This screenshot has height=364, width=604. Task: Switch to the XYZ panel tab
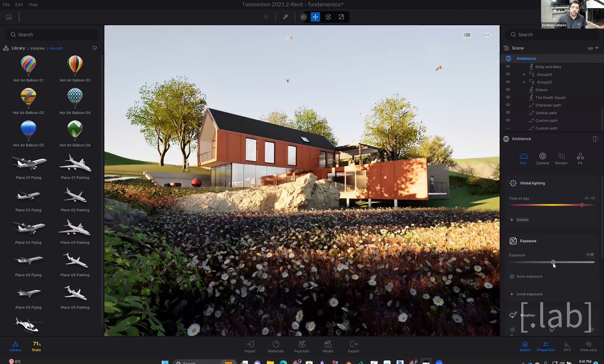point(567,346)
